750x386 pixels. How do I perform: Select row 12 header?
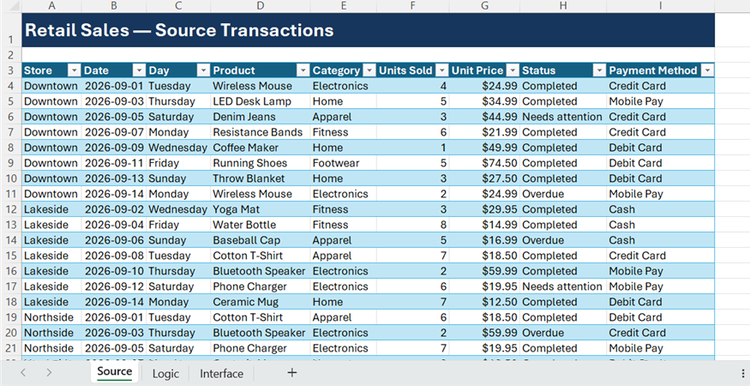pyautogui.click(x=11, y=210)
